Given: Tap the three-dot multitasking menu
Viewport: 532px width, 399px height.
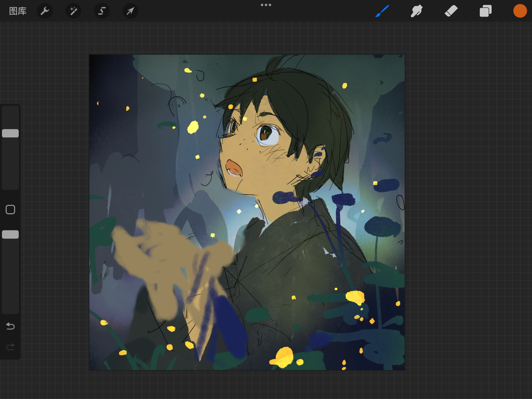Looking at the screenshot, I should point(266,5).
